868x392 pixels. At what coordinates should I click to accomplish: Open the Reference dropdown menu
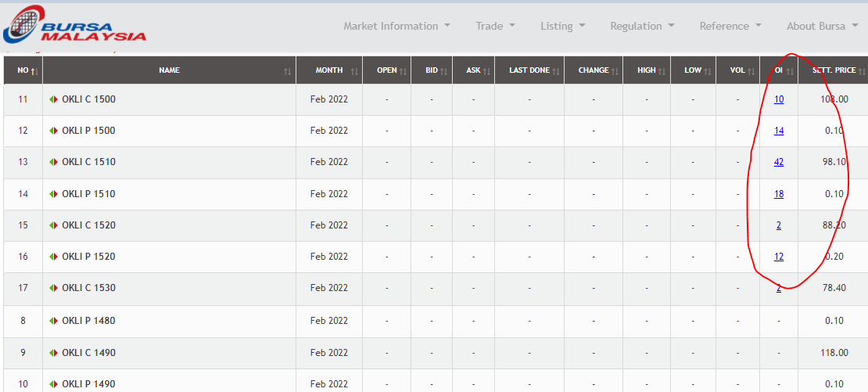[x=730, y=26]
